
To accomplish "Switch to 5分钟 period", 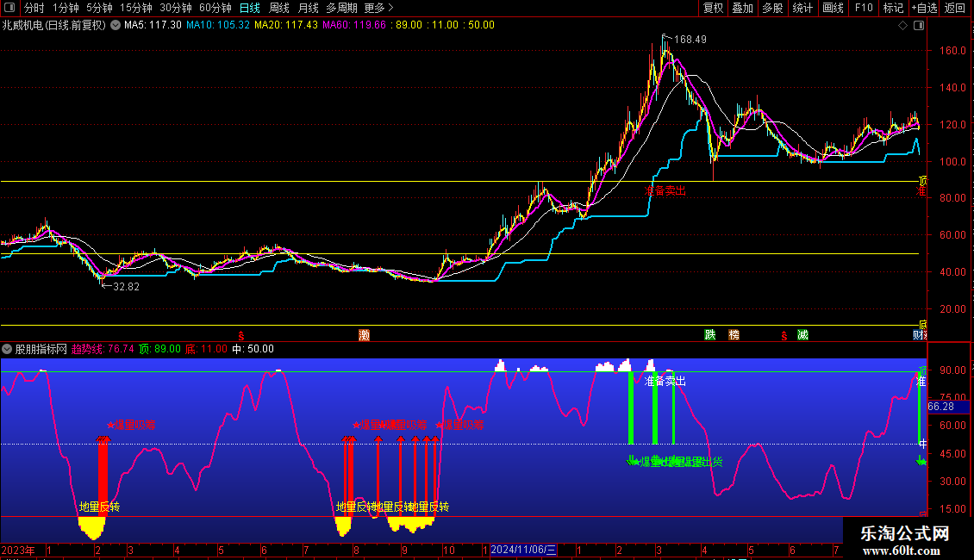I will tap(99, 8).
